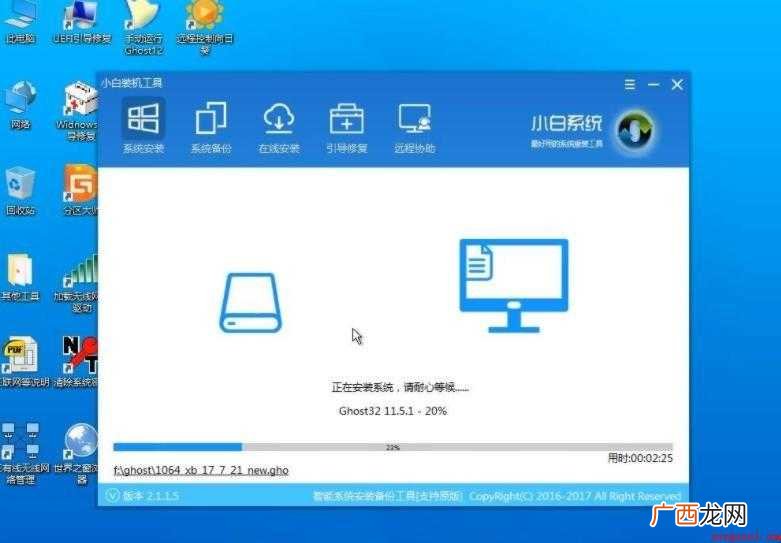Click the f:\ghost\1064_xb_17_7_21_new.gho path

[x=201, y=470]
